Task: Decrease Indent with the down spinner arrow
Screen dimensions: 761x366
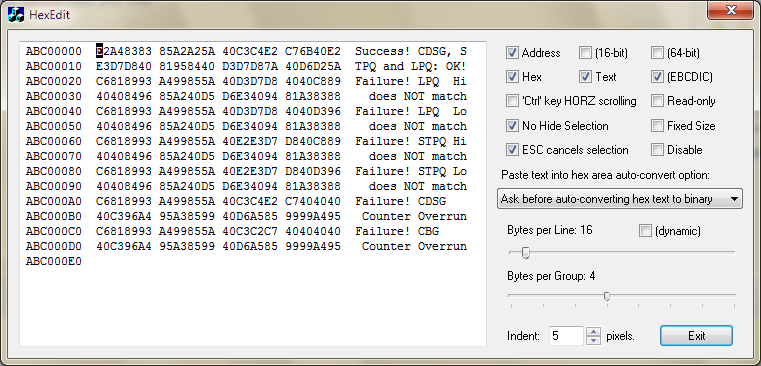Action: click(x=594, y=340)
